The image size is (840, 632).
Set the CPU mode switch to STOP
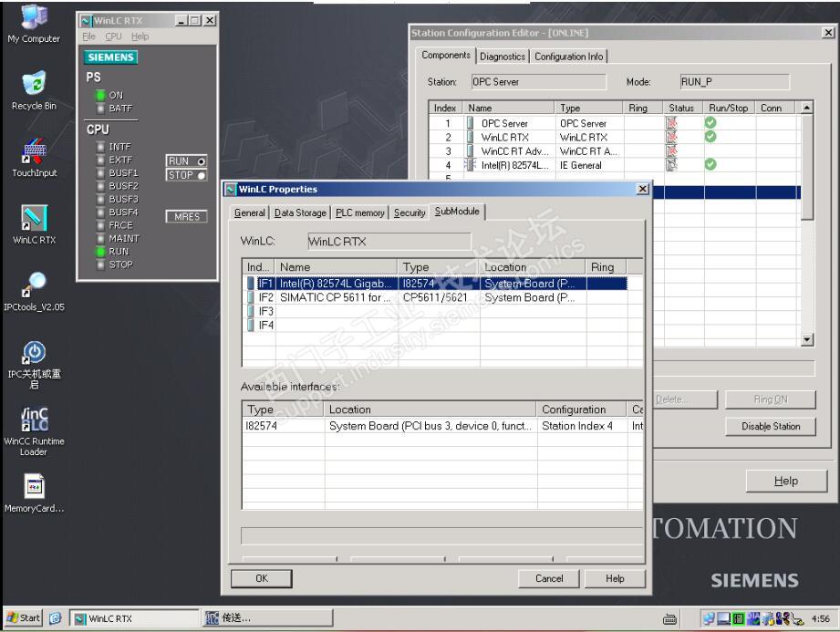pos(186,175)
